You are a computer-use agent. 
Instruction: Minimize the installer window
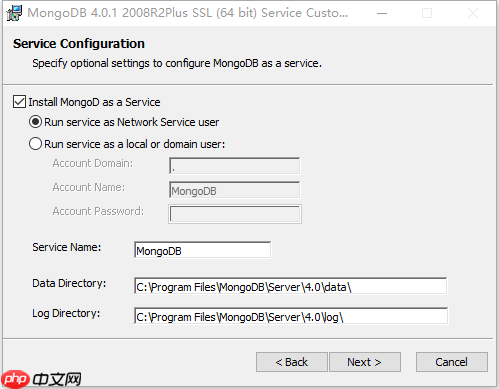(382, 13)
